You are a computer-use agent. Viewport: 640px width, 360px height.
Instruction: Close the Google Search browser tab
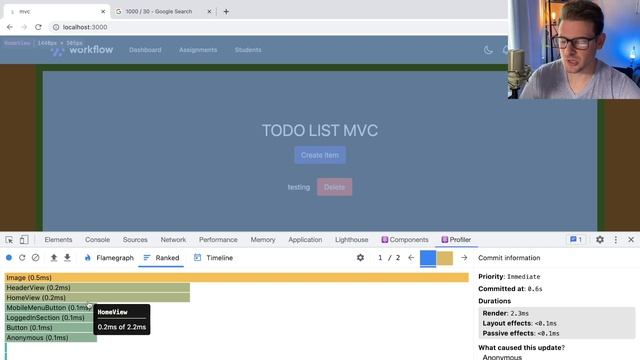pyautogui.click(x=209, y=11)
